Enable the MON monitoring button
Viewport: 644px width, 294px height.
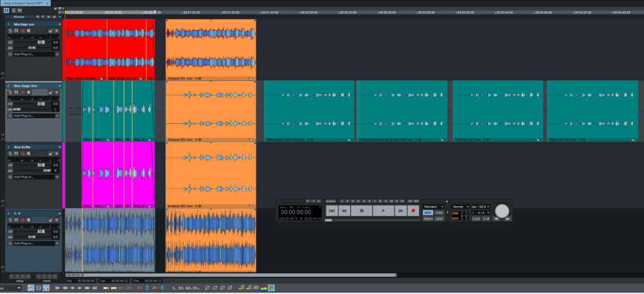pyautogui.click(x=428, y=213)
